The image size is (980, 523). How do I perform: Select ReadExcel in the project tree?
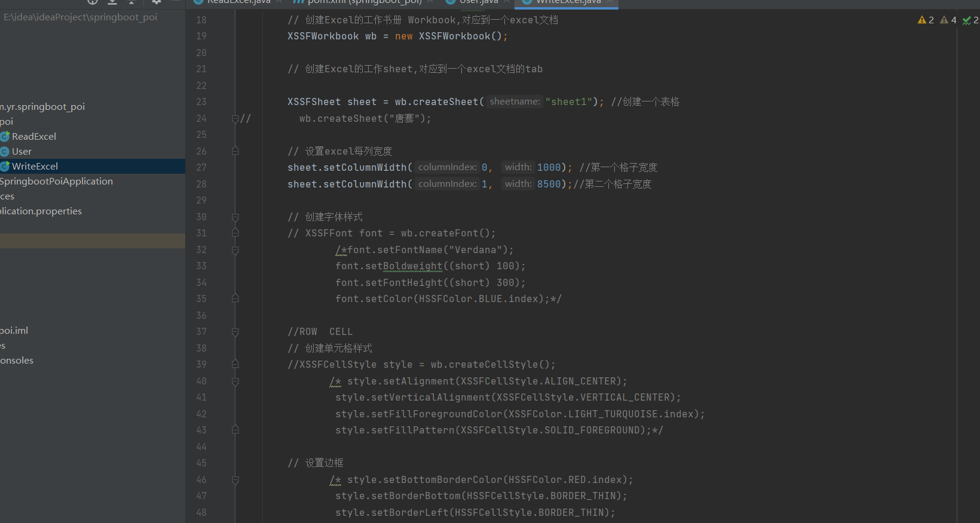(34, 136)
